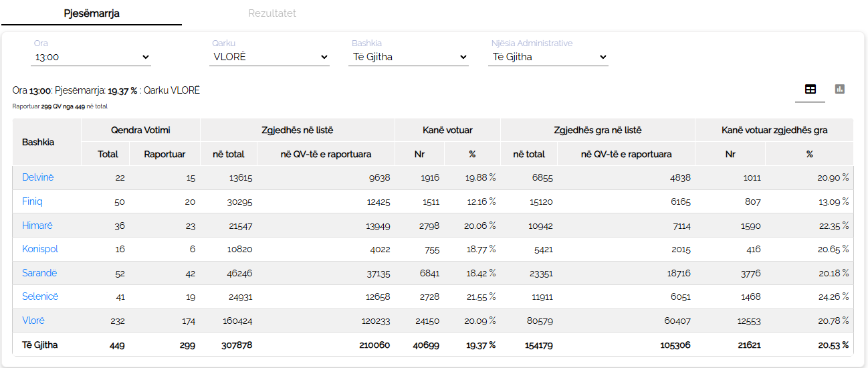Open the Vlorë municipality link
The image size is (868, 368).
tap(33, 320)
